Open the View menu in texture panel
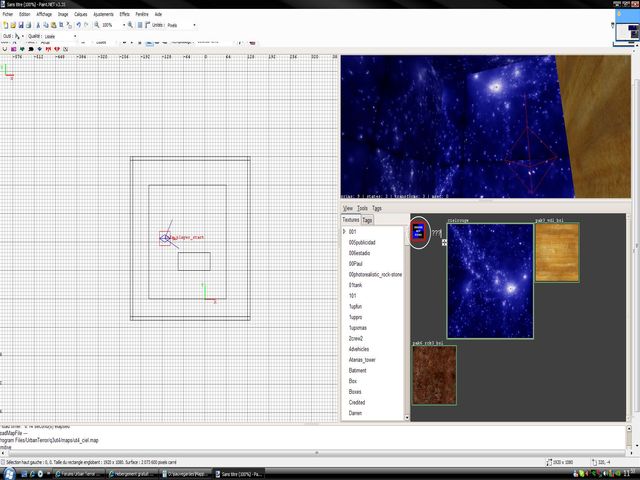The image size is (640, 480). pos(347,208)
